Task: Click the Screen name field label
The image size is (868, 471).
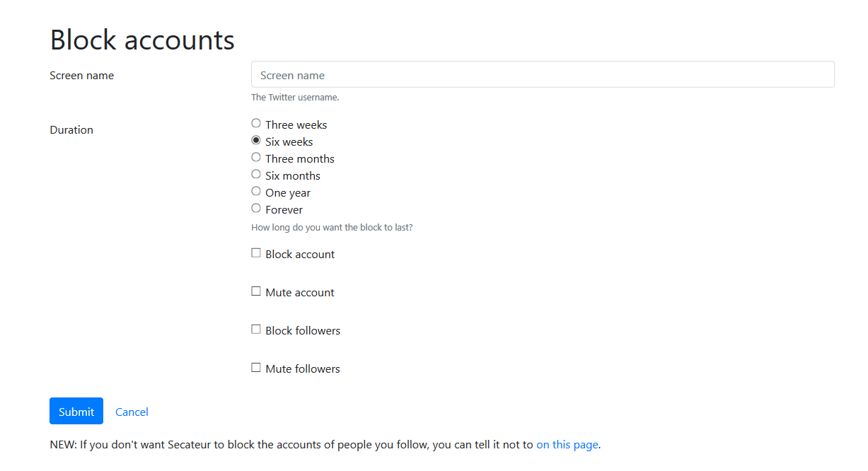Action: click(x=81, y=76)
